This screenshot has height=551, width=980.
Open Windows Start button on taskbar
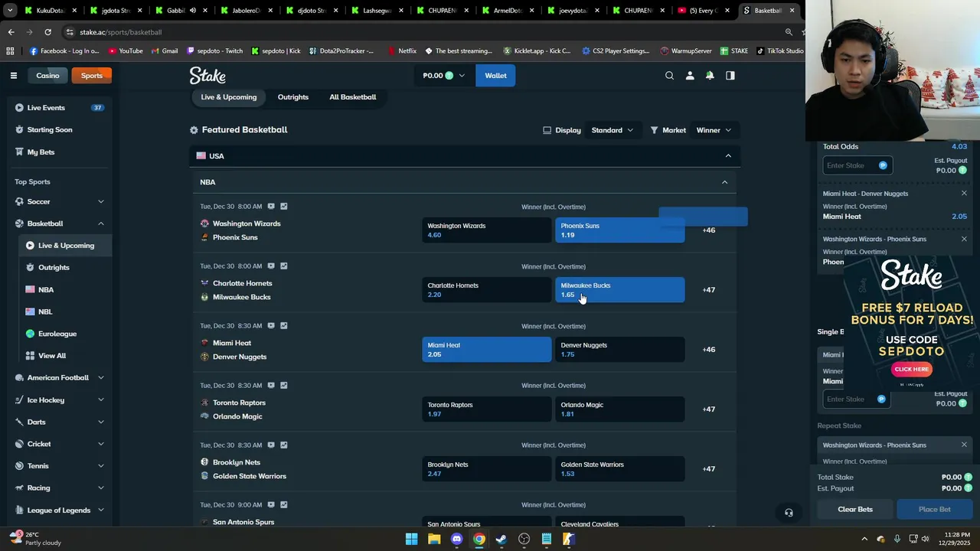pos(411,540)
